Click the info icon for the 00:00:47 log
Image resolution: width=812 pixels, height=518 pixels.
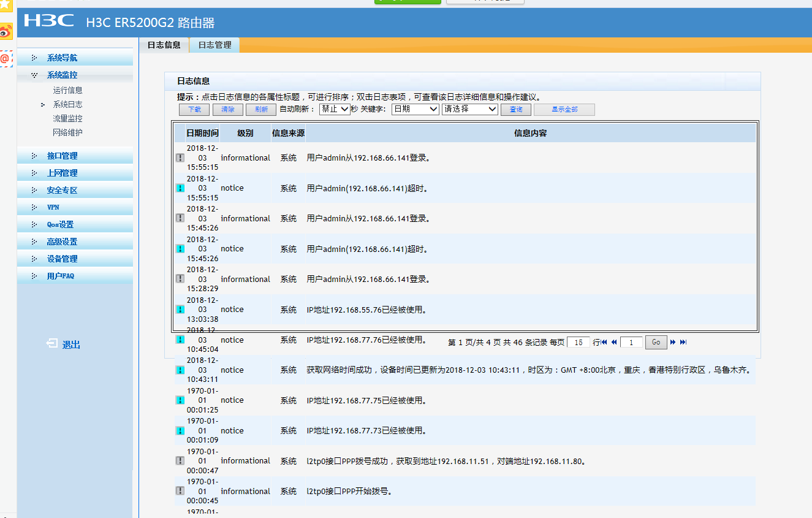coord(180,461)
